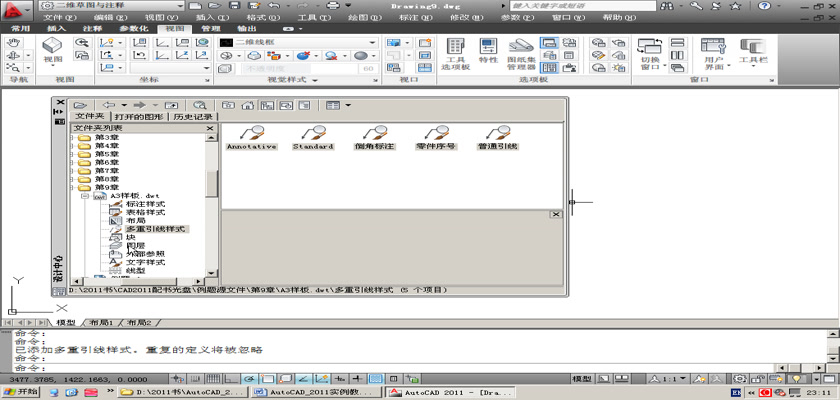This screenshot has height=400, width=840.
Task: Select the Annotative multileader style icon
Action: pos(252,138)
